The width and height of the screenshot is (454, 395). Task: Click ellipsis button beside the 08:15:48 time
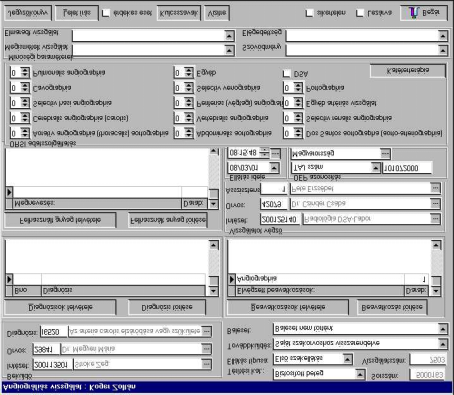(275, 153)
